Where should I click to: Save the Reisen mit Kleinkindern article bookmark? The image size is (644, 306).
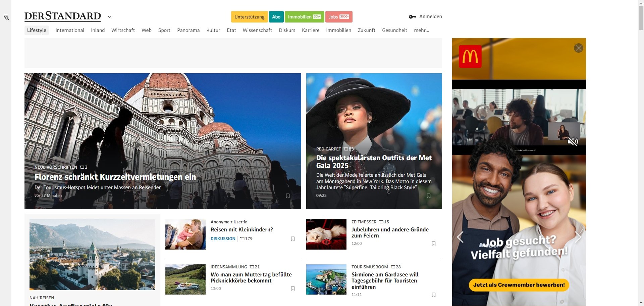[x=292, y=239]
